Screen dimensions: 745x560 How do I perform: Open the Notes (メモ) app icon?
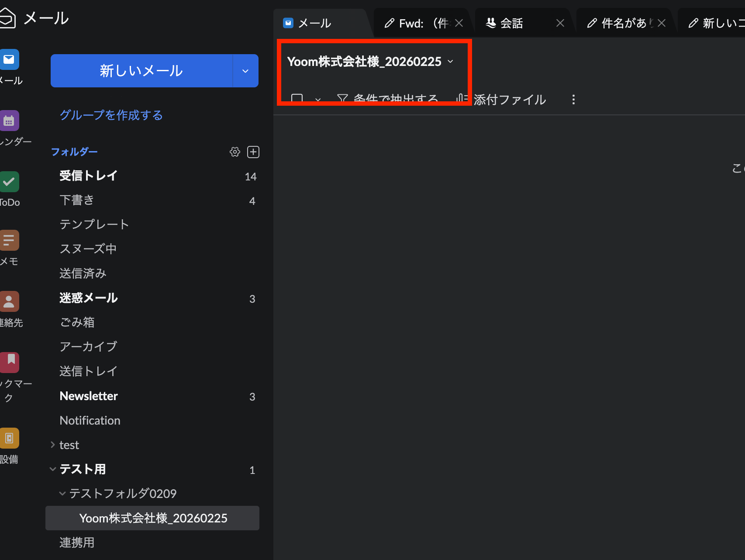pyautogui.click(x=9, y=240)
